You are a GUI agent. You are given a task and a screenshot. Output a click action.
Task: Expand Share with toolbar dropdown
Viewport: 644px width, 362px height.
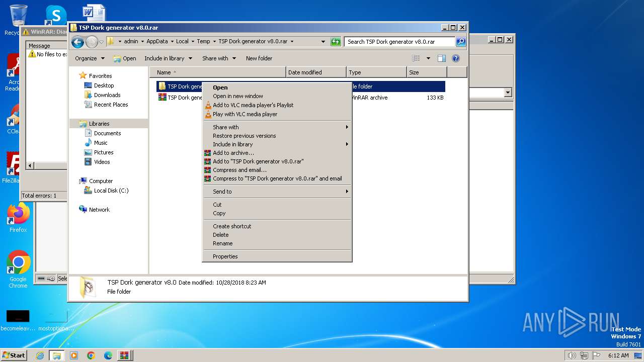[x=219, y=58]
